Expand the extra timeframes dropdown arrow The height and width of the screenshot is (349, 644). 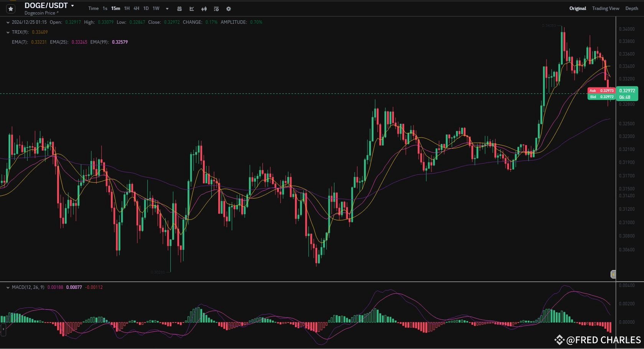[166, 9]
